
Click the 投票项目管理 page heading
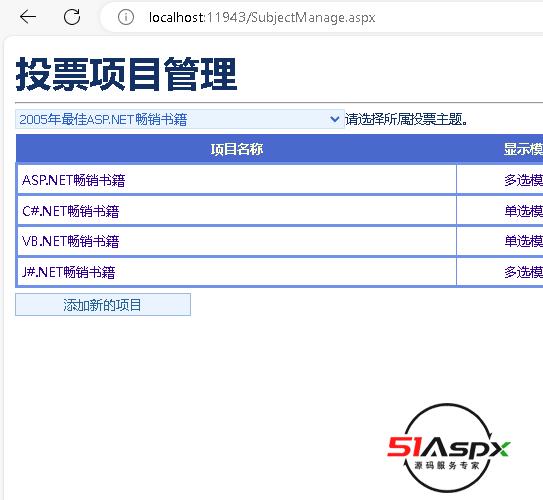(126, 74)
